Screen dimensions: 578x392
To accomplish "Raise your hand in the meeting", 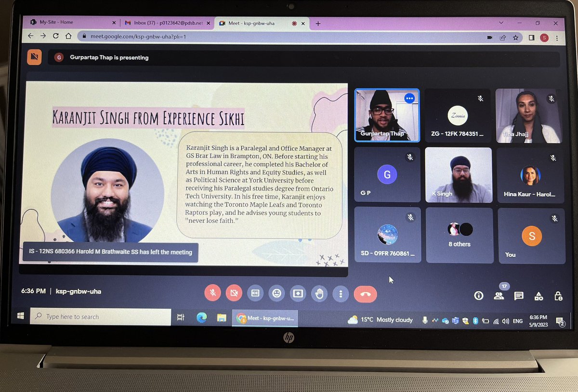I will (x=319, y=293).
